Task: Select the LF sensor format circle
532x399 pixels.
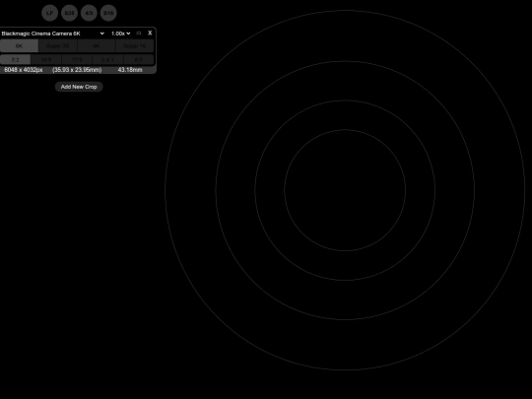Action: [x=50, y=13]
